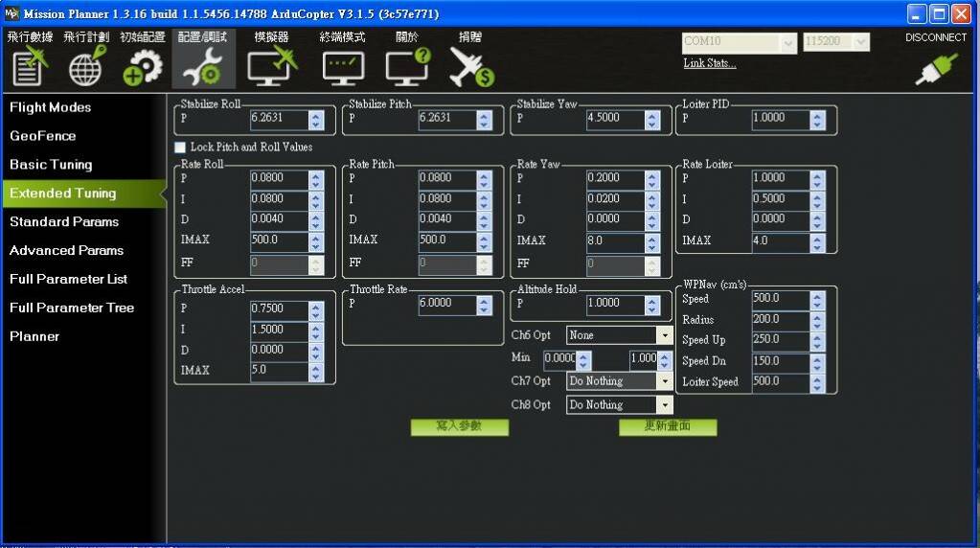The image size is (980, 548).
Task: Click the WPNav Radius value field
Action: 782,321
